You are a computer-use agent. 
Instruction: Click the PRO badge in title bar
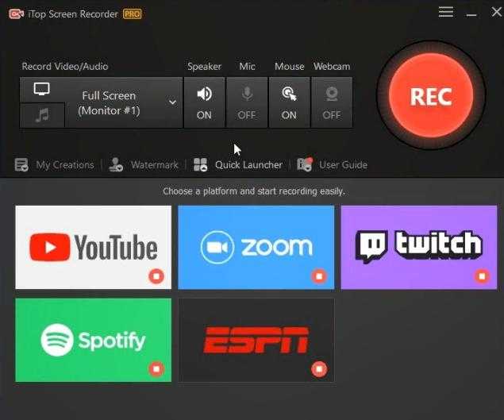click(x=132, y=13)
